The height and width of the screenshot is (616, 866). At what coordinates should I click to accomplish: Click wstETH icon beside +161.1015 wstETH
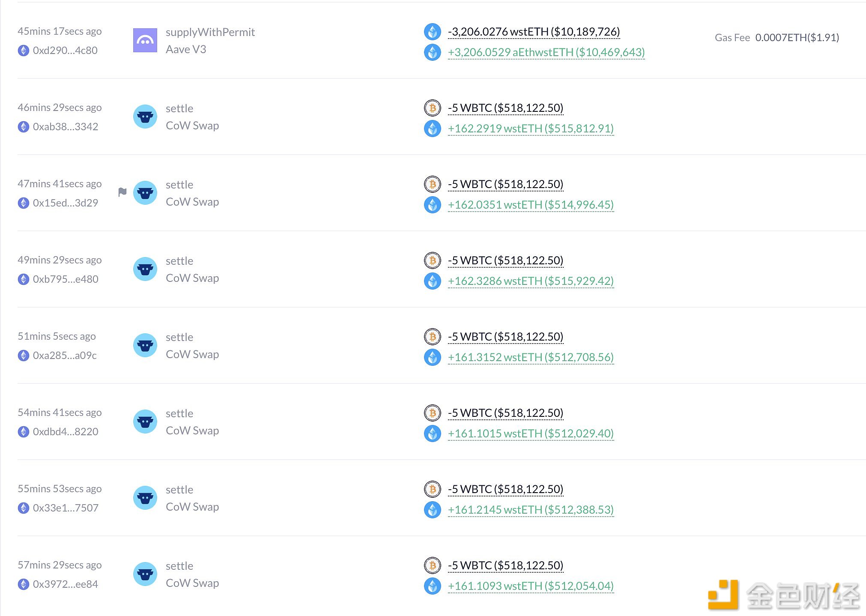[433, 434]
